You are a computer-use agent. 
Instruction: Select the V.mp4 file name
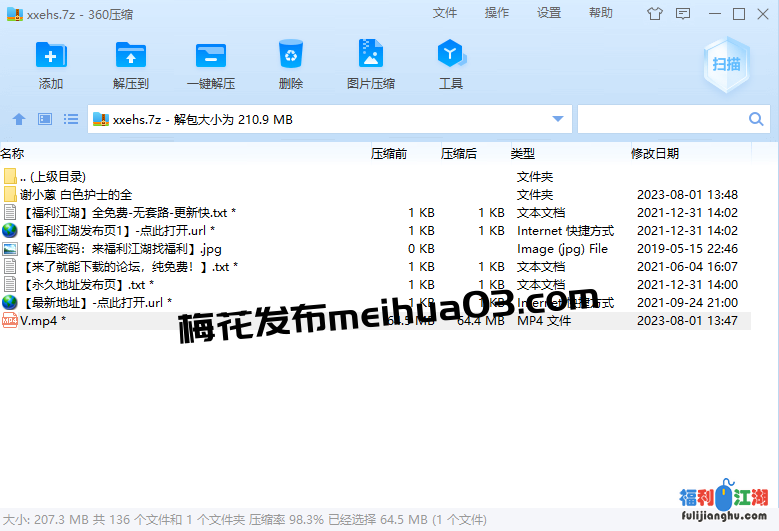click(x=43, y=321)
